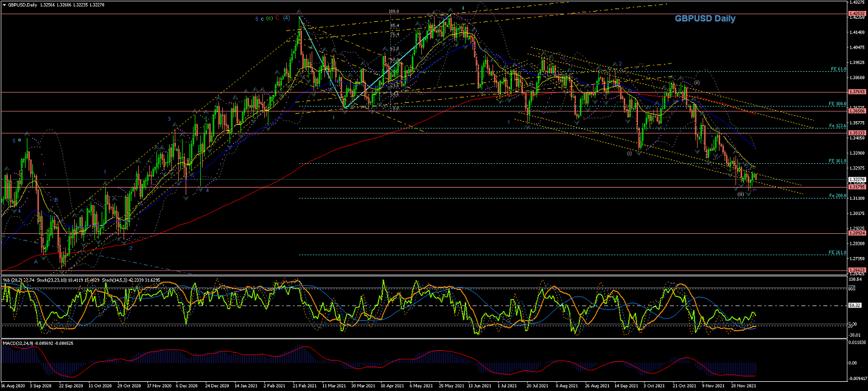Viewport: 868px width, 391px height.
Task: Select the FE 161.8 expansion level label
Action: 838,161
